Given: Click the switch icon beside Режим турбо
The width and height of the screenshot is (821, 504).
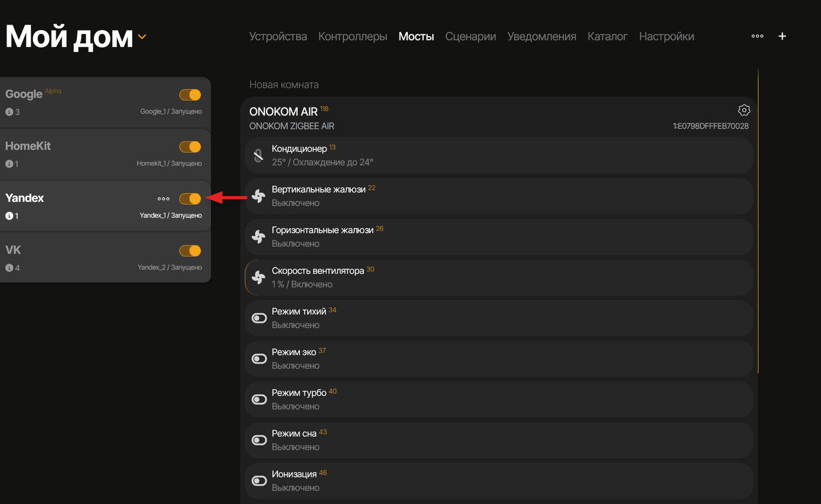Looking at the screenshot, I should tap(259, 399).
